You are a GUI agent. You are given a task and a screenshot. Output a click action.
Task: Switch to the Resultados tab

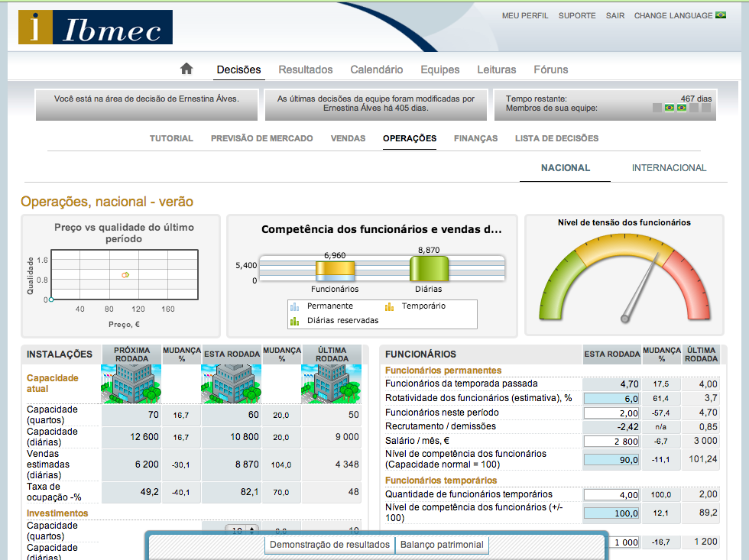(306, 70)
